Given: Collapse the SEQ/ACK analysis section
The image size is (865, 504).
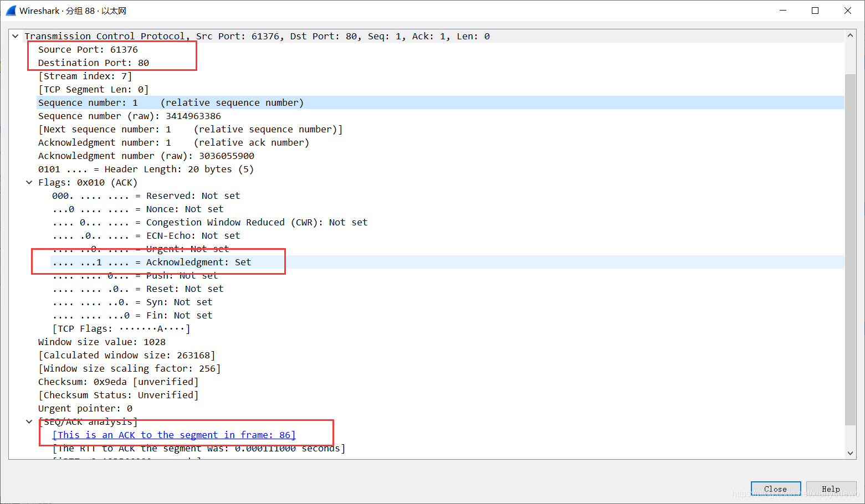Looking at the screenshot, I should pyautogui.click(x=29, y=421).
